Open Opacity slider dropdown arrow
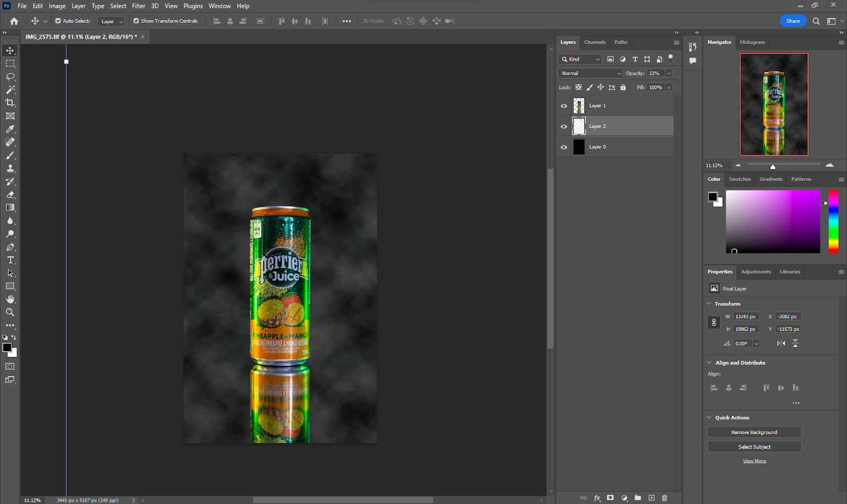The image size is (847, 504). coord(669,74)
